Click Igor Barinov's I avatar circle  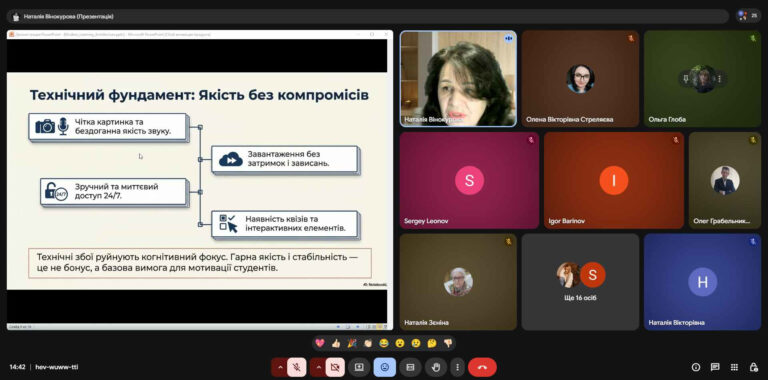(614, 180)
